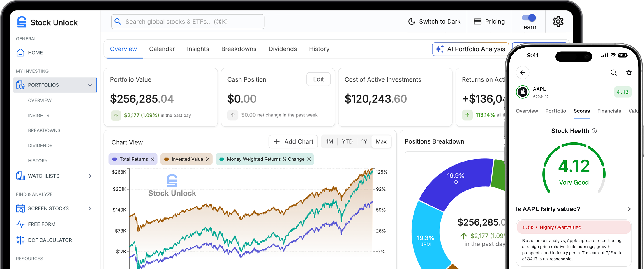Select the Free Form tool icon
The width and height of the screenshot is (644, 269).
coord(20,224)
